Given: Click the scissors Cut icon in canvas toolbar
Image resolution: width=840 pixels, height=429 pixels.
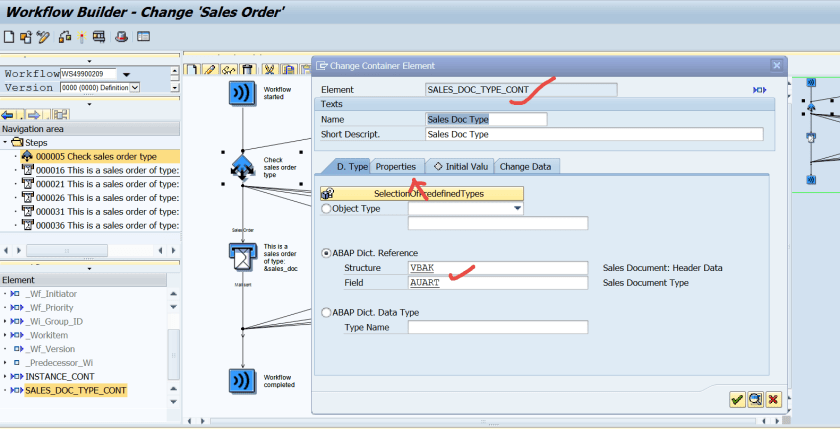Looking at the screenshot, I should 269,69.
